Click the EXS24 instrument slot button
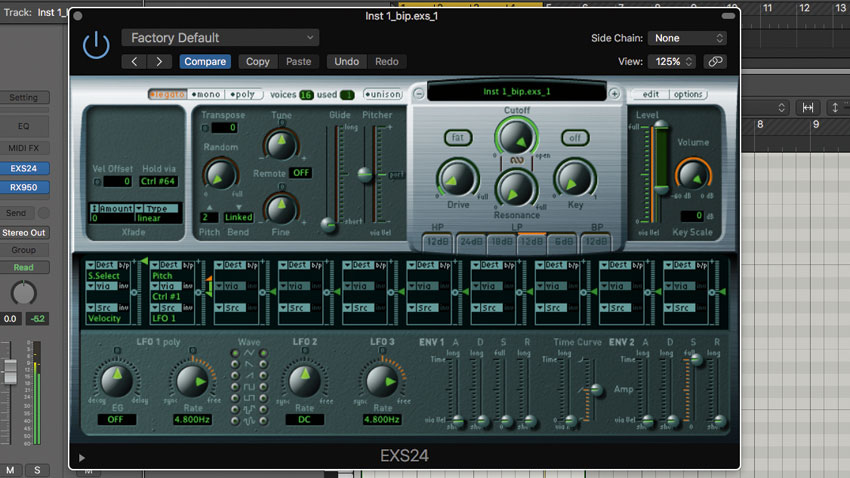This screenshot has width=850, height=478. pos(24,169)
